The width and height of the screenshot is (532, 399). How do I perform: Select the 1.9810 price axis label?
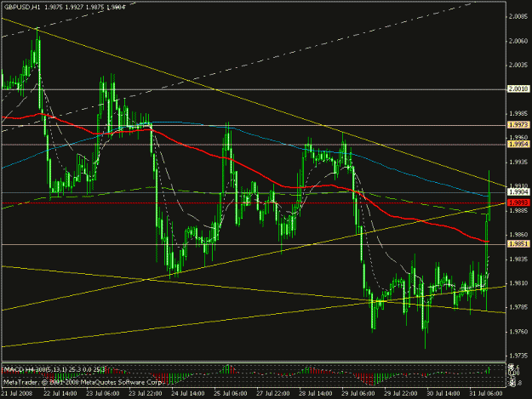(518, 283)
